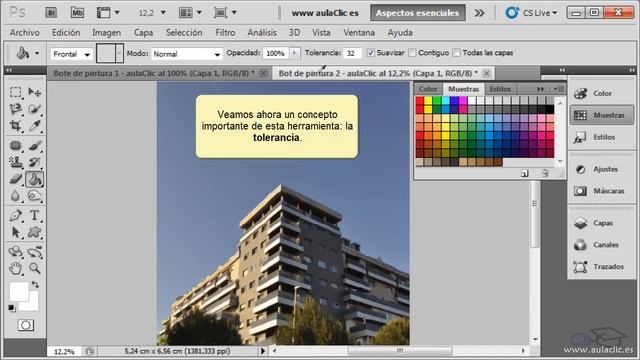Screen dimensions: 640x360
Task: Open the Ventana menu
Action: pos(359,32)
